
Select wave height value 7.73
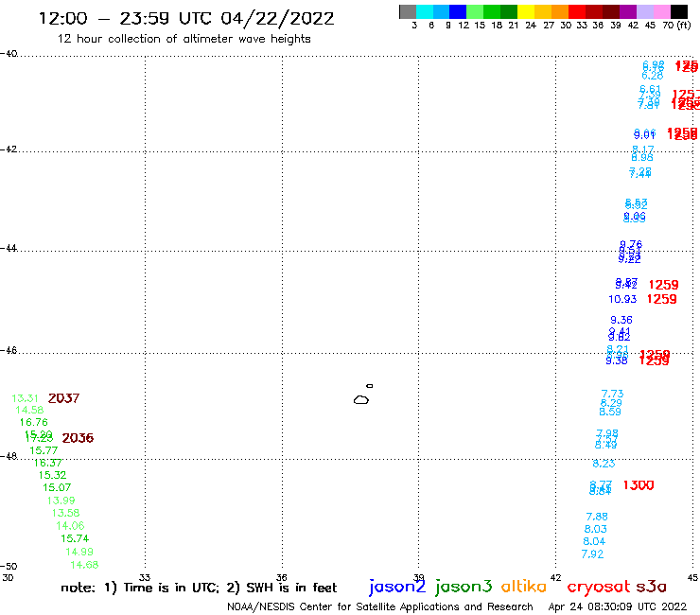pos(613,394)
